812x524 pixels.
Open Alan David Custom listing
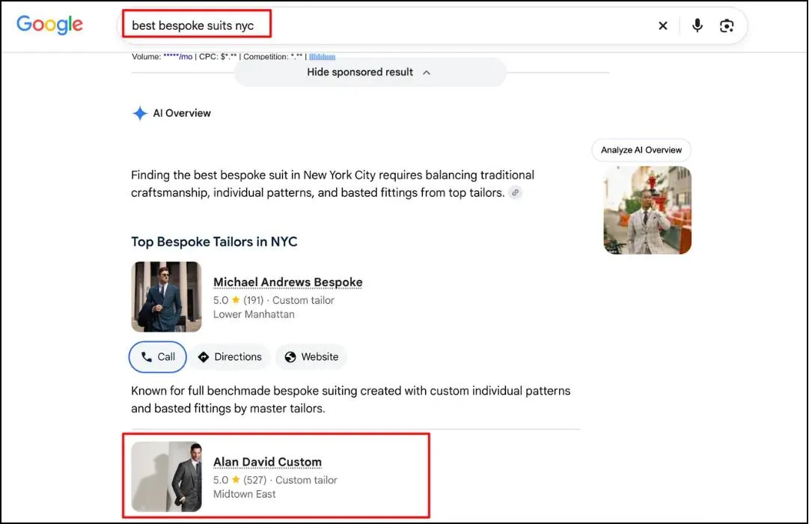click(x=267, y=462)
